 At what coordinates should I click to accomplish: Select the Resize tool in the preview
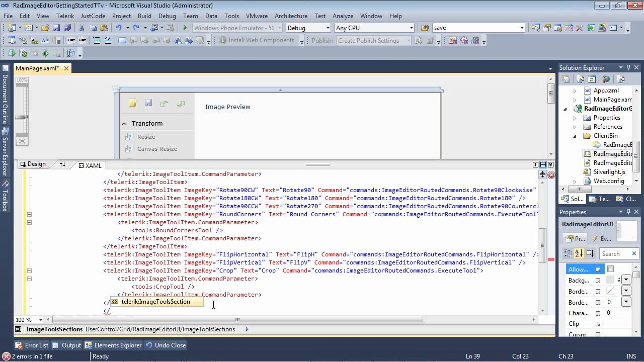point(140,137)
